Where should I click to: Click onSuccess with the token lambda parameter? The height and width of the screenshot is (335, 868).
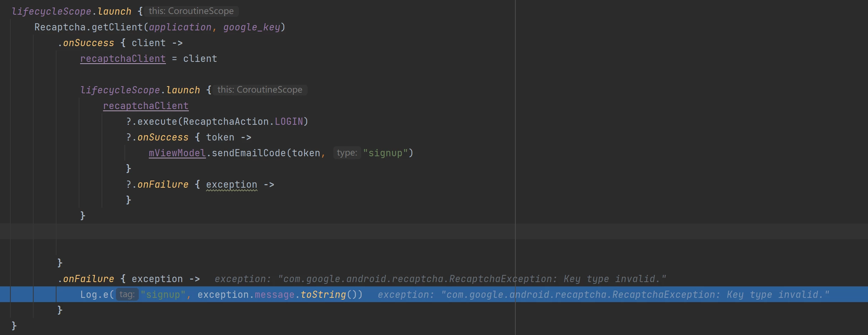click(163, 137)
